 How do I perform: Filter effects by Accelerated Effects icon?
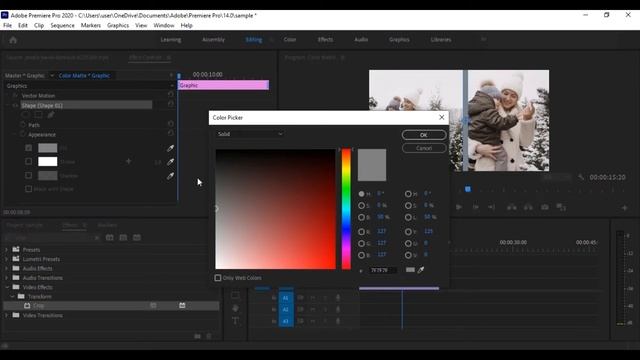point(110,238)
